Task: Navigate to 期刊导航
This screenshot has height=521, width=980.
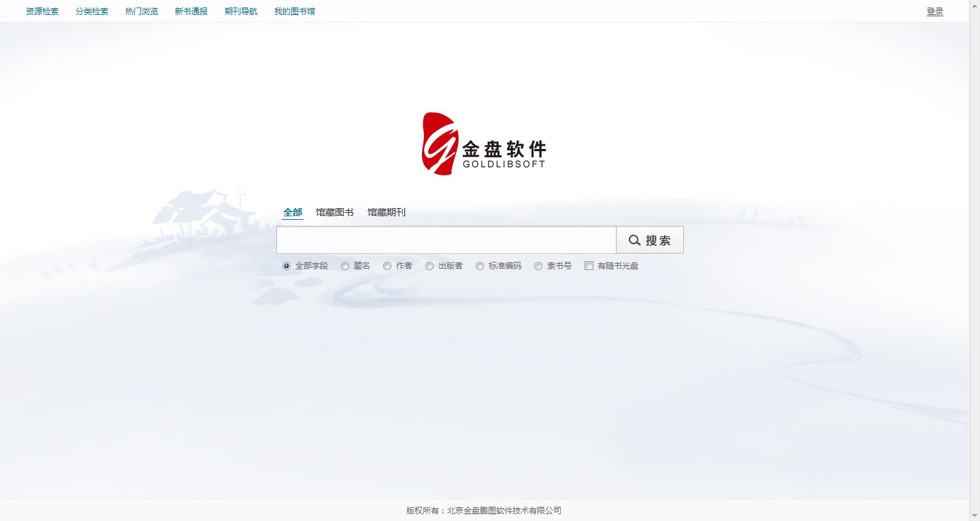Action: point(241,12)
